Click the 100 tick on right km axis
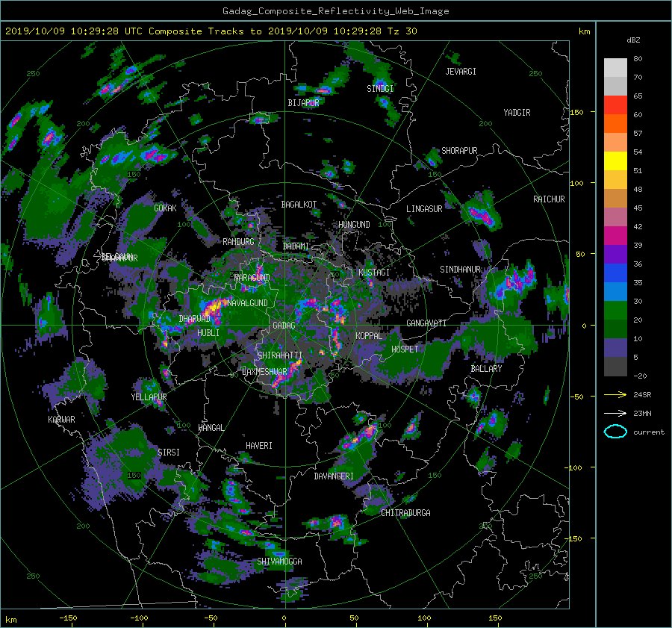The height and width of the screenshot is (628, 672). (x=577, y=184)
